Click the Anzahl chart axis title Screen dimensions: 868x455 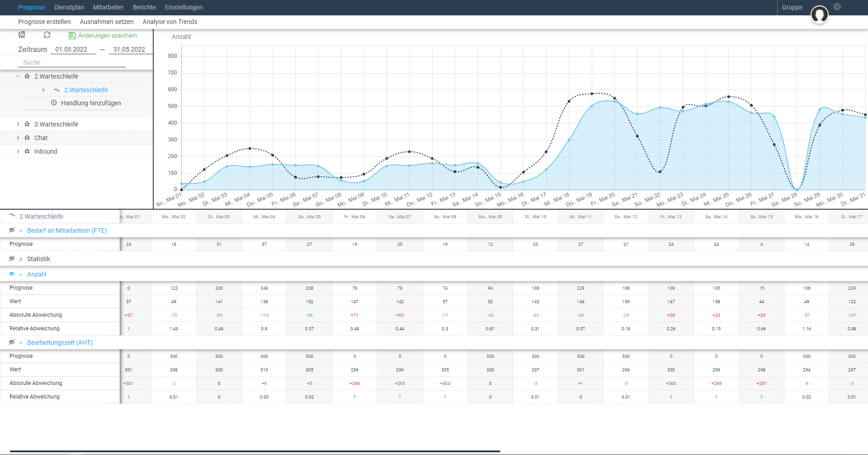click(x=181, y=37)
